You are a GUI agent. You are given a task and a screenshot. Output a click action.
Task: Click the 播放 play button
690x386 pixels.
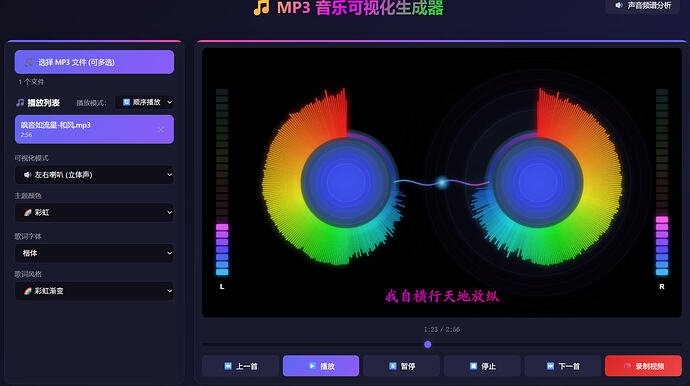click(321, 366)
